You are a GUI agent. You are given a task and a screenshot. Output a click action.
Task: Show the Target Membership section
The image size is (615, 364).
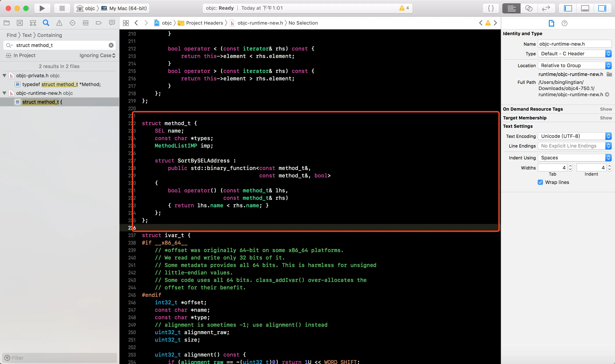[x=606, y=118]
